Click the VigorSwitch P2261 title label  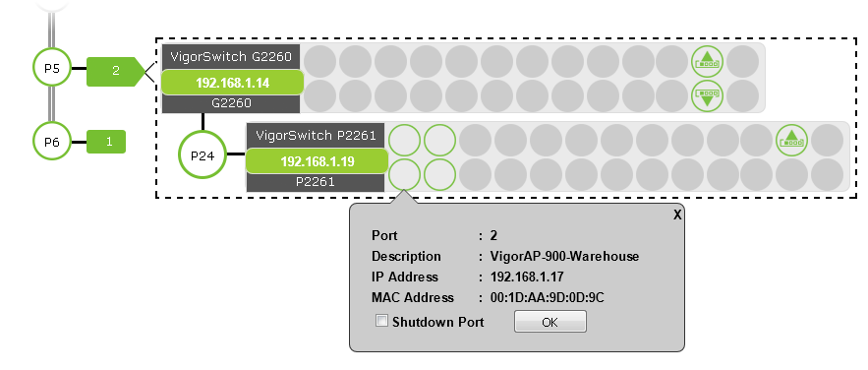click(x=316, y=135)
